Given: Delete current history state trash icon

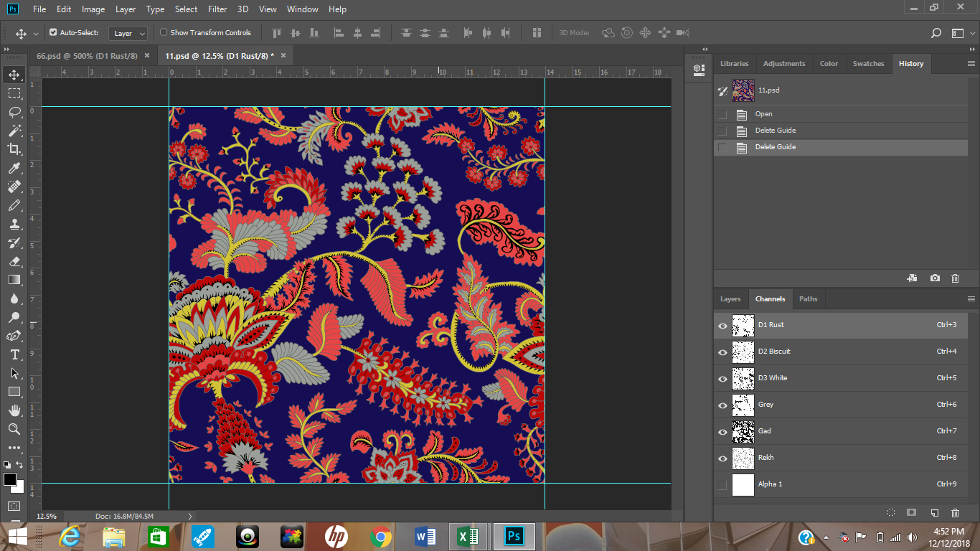Looking at the screenshot, I should 955,278.
